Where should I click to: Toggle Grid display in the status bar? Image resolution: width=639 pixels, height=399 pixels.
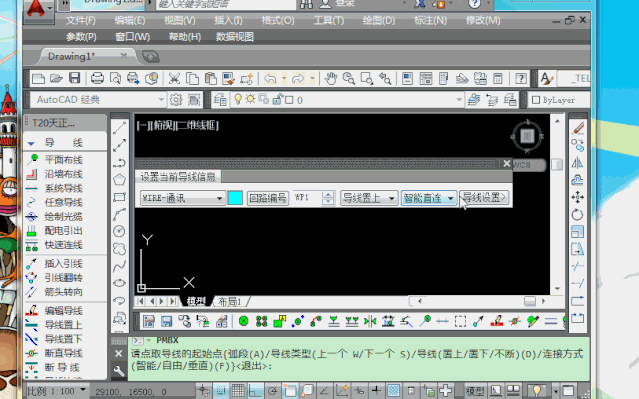coord(238,391)
